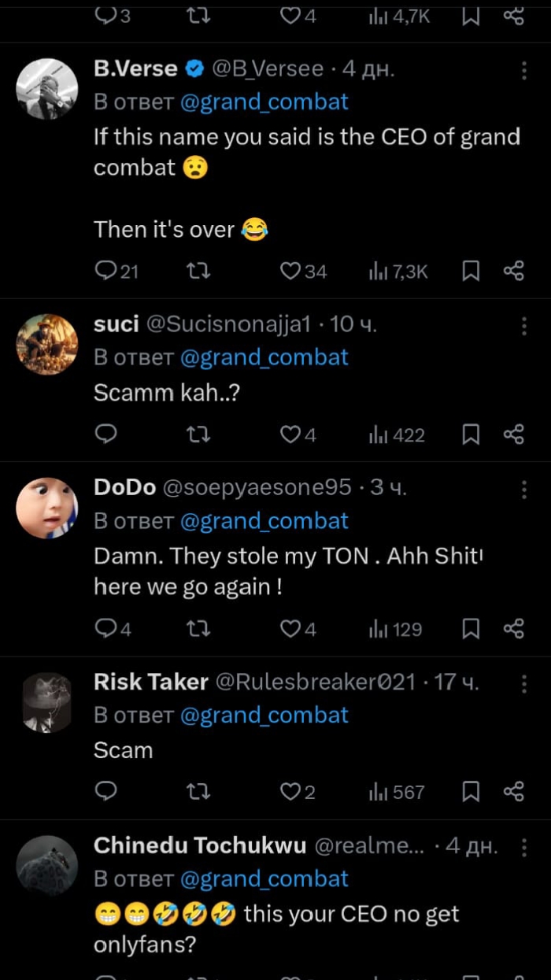View analytics on suci's reply (422 views)
551x980 pixels.
tap(397, 435)
